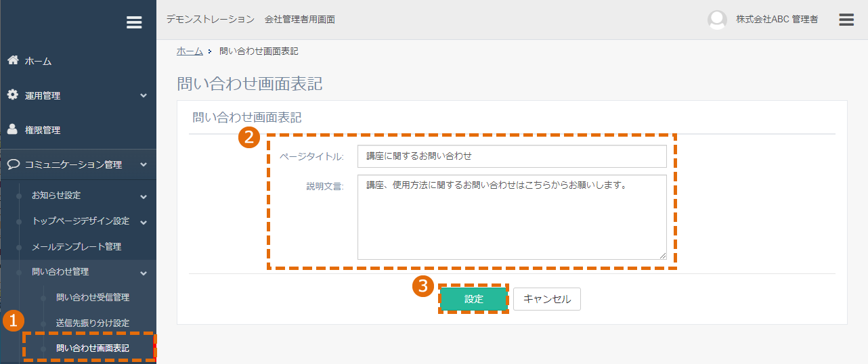Expand the 運用管理 chevron
868x364 pixels.
pyautogui.click(x=144, y=95)
